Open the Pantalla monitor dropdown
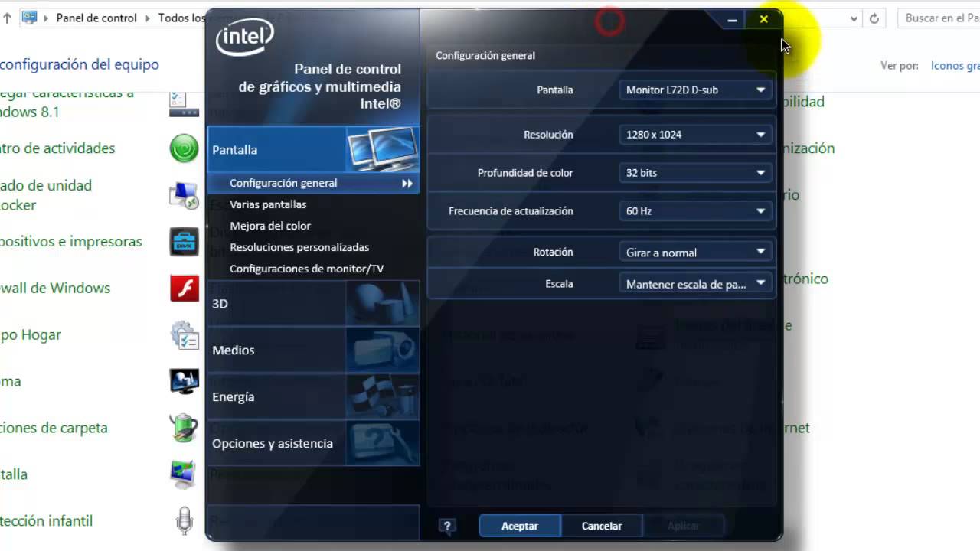Image resolution: width=980 pixels, height=551 pixels. (x=695, y=90)
